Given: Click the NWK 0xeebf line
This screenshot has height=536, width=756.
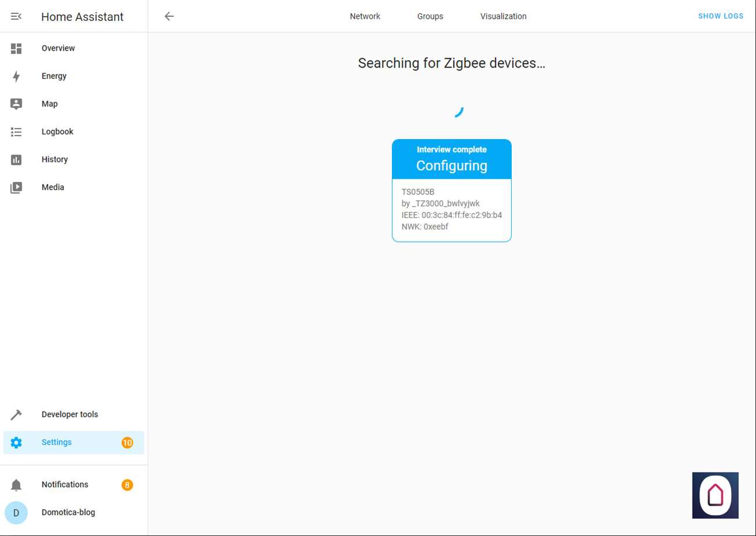Looking at the screenshot, I should [x=425, y=227].
